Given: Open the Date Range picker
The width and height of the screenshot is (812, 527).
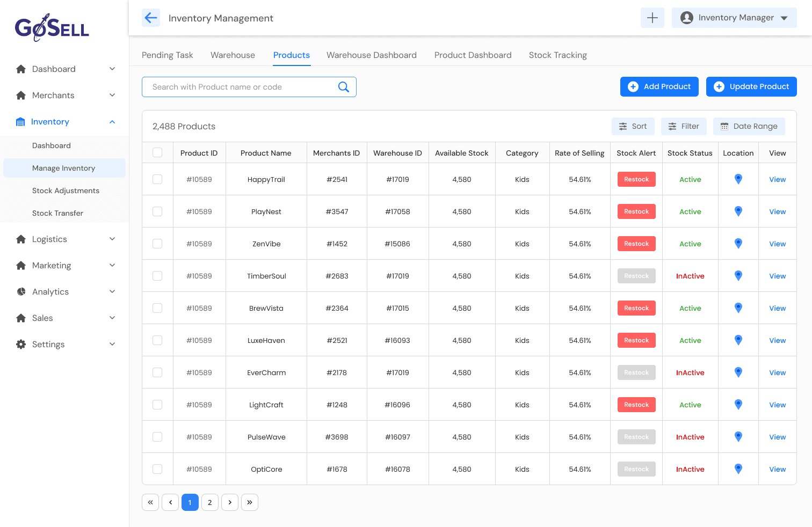Looking at the screenshot, I should click(x=749, y=126).
